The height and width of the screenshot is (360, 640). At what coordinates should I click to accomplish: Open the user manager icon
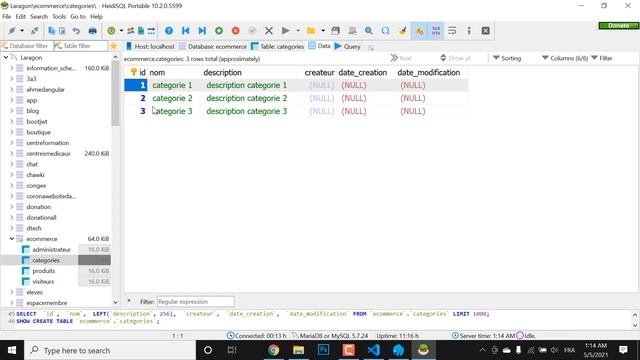coord(131,31)
